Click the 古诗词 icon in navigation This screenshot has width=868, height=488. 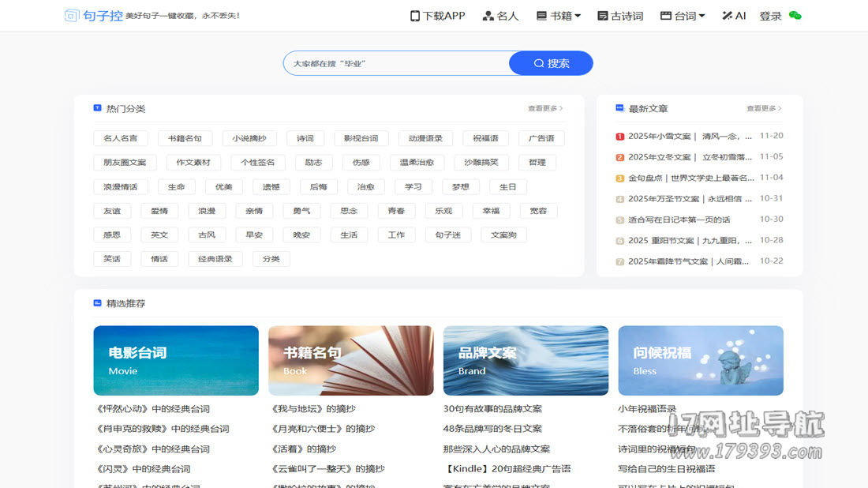[603, 16]
